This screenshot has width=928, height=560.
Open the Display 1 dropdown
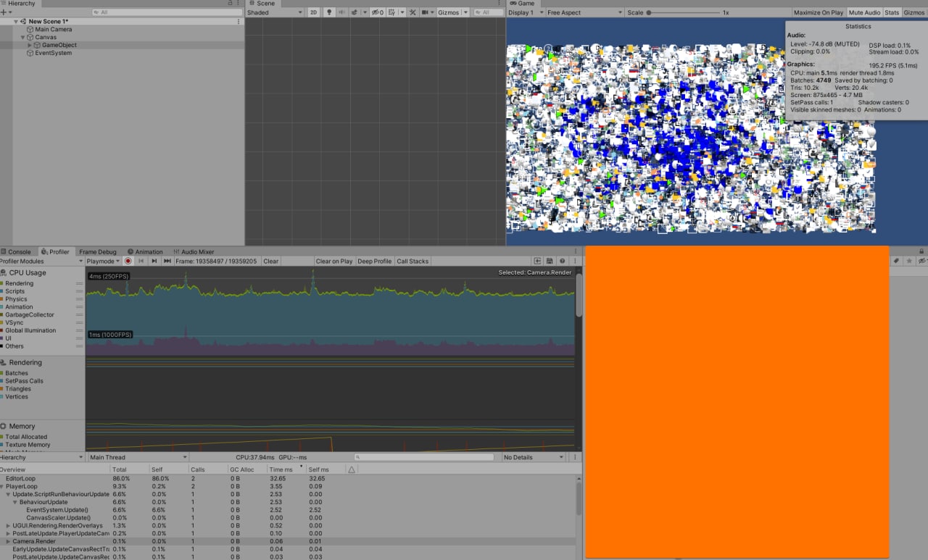524,12
